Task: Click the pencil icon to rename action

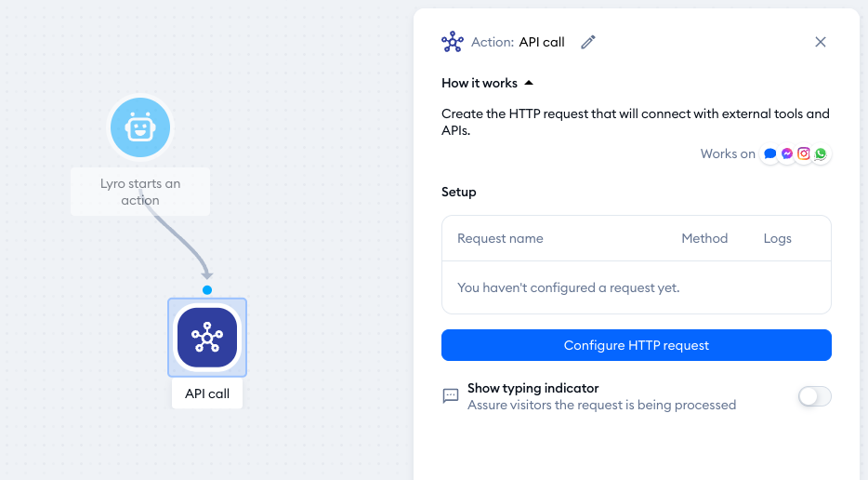Action: (588, 42)
